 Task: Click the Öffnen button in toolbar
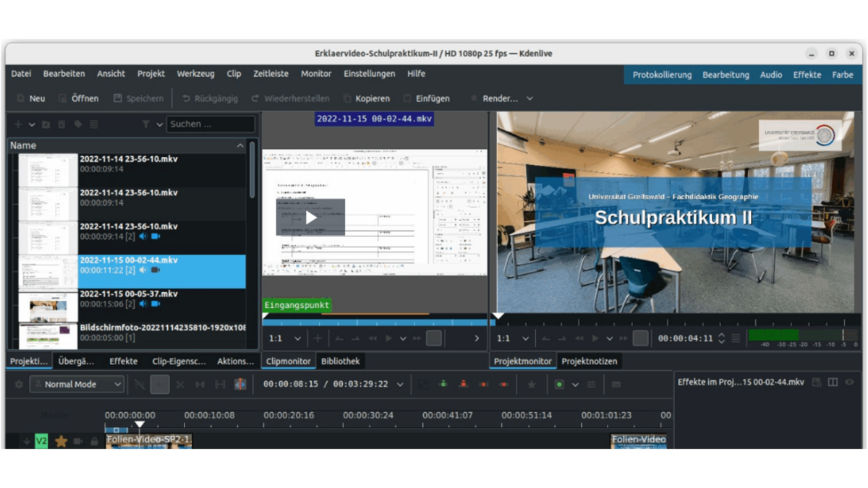pos(78,98)
